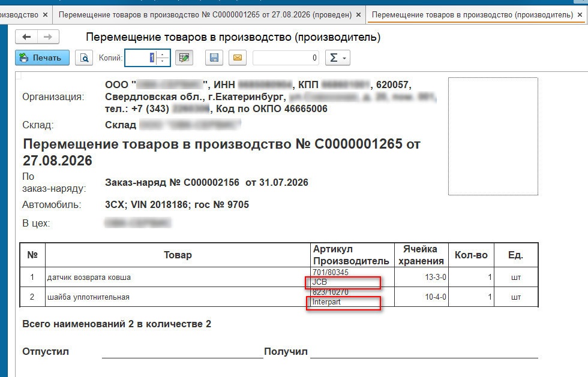Close the (производитель) tab
588x377 pixels.
pos(580,14)
